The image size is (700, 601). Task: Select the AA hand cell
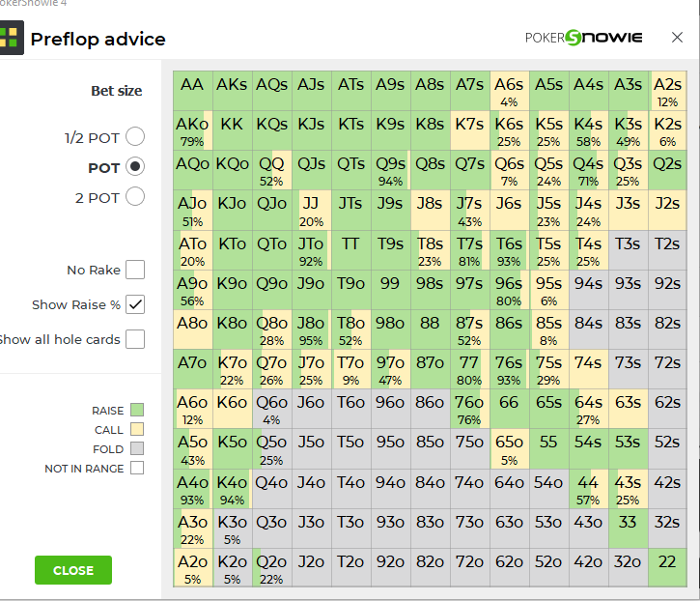[x=193, y=91]
